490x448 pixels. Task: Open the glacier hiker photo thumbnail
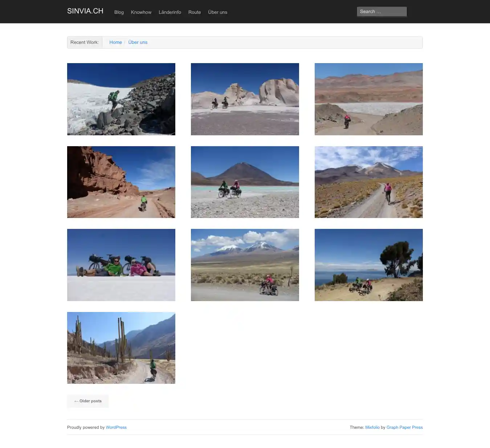[x=121, y=99]
